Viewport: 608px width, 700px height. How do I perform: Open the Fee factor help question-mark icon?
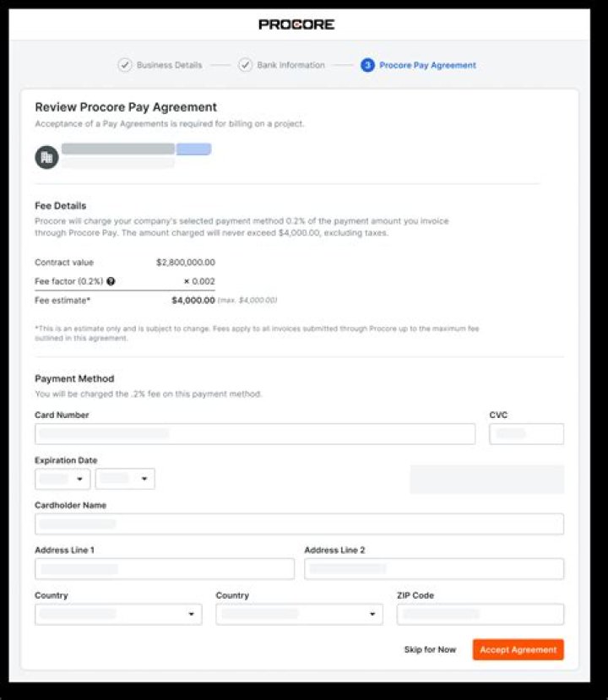tap(111, 281)
